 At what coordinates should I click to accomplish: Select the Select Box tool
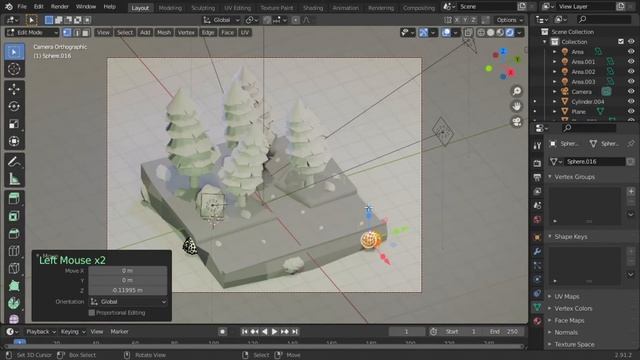coord(14,52)
